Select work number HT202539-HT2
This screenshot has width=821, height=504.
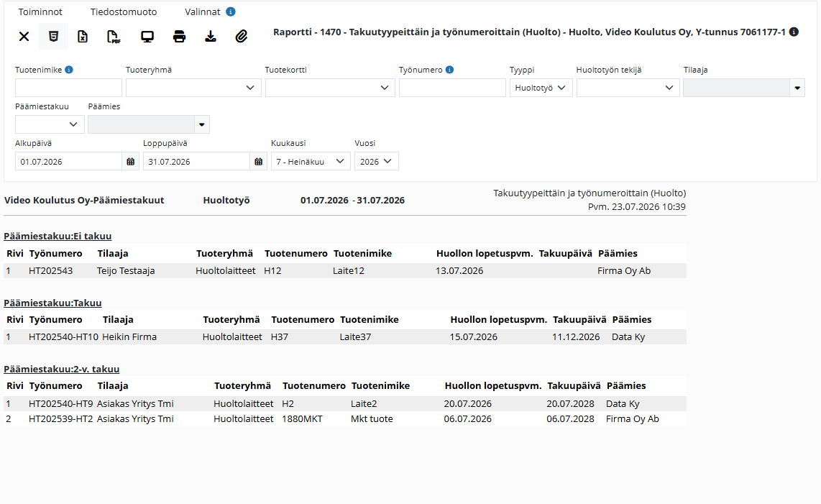point(60,419)
